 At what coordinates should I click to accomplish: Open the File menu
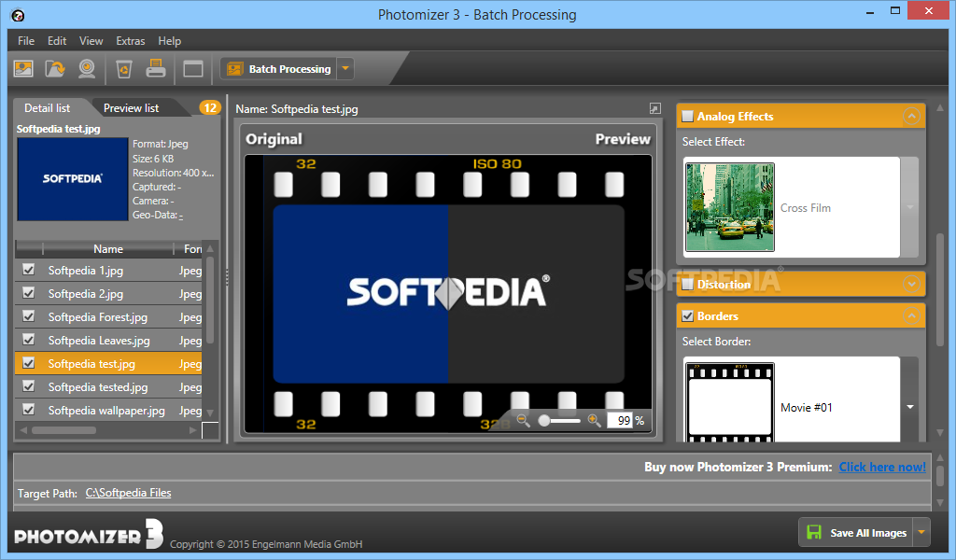pyautogui.click(x=26, y=41)
